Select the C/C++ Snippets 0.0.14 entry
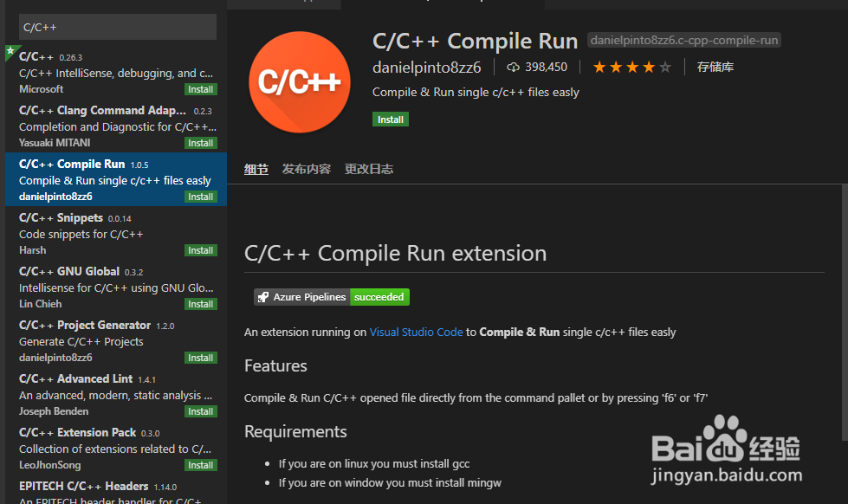Viewport: 848px width, 504px height. coord(116,233)
